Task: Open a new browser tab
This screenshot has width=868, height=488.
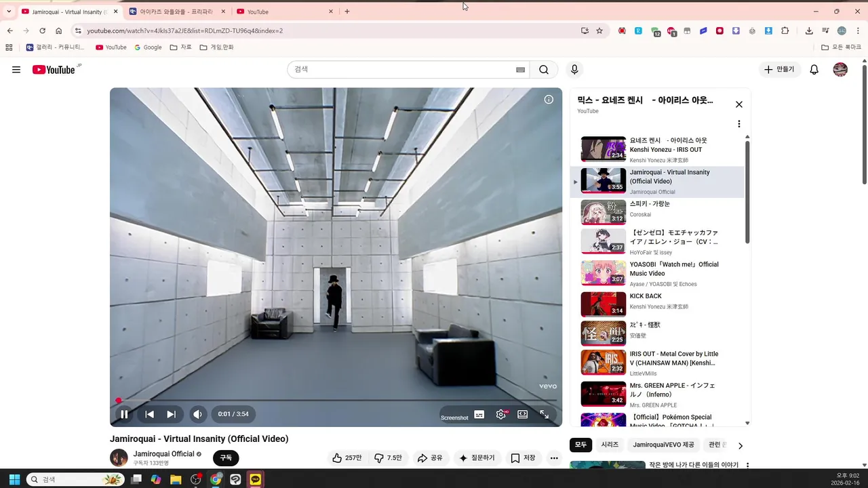Action: pyautogui.click(x=347, y=12)
